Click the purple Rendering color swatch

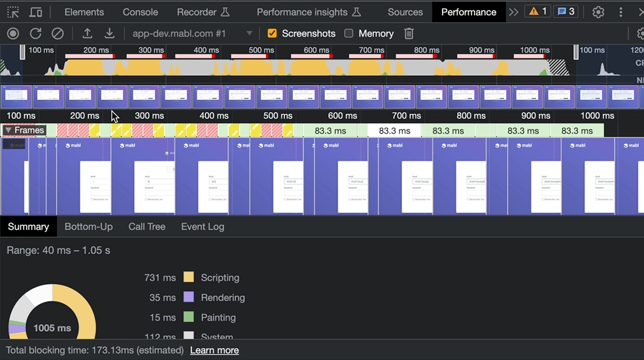click(188, 297)
